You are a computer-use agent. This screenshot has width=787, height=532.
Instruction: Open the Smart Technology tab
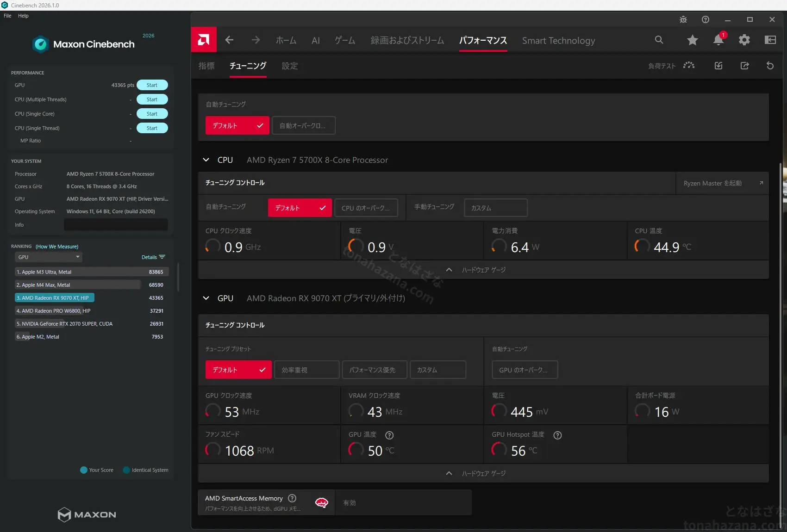pyautogui.click(x=559, y=41)
